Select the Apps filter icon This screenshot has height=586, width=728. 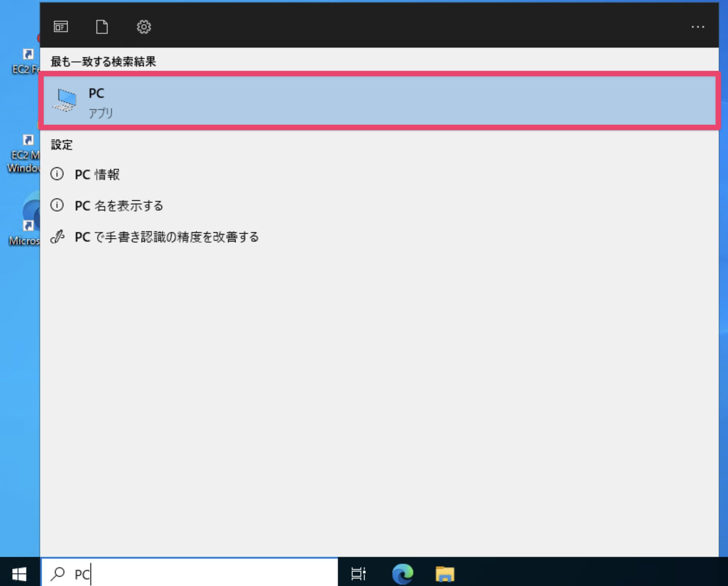click(61, 27)
